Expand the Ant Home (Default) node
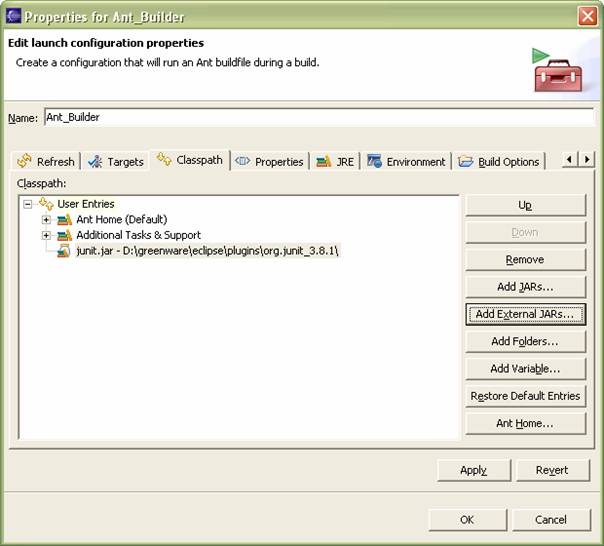The height and width of the screenshot is (546, 604). pyautogui.click(x=46, y=220)
